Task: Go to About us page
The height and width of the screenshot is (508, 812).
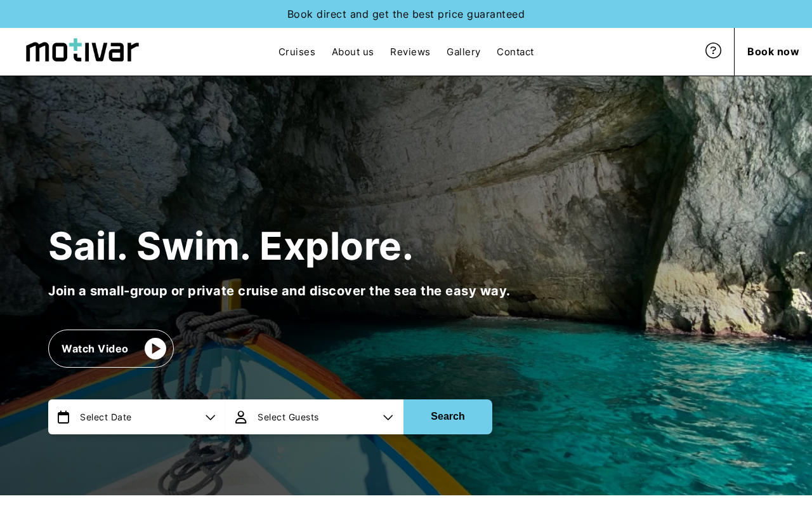Action: click(353, 52)
